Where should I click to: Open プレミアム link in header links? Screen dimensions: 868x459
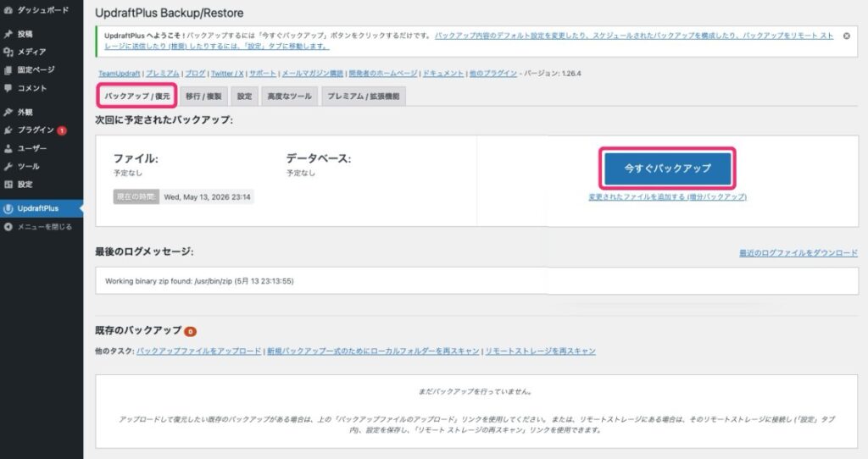[163, 74]
